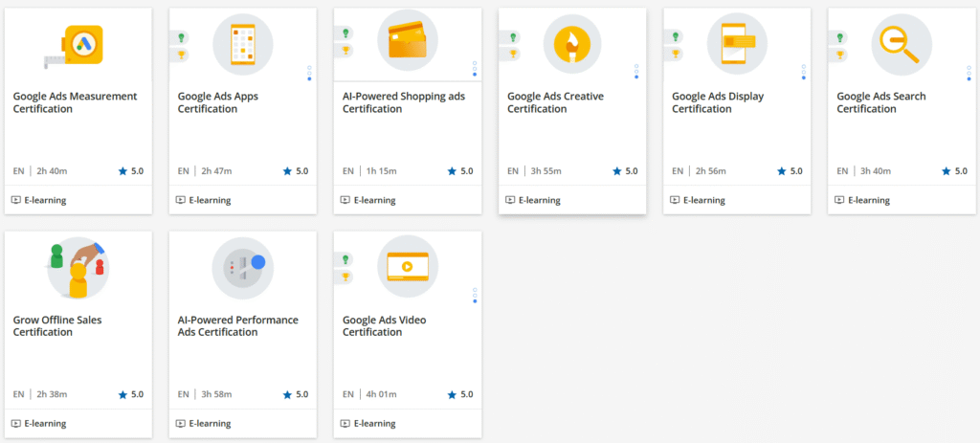This screenshot has height=443, width=980.
Task: Click the AI-Powered Shopping ads credit card icon
Action: point(408,40)
